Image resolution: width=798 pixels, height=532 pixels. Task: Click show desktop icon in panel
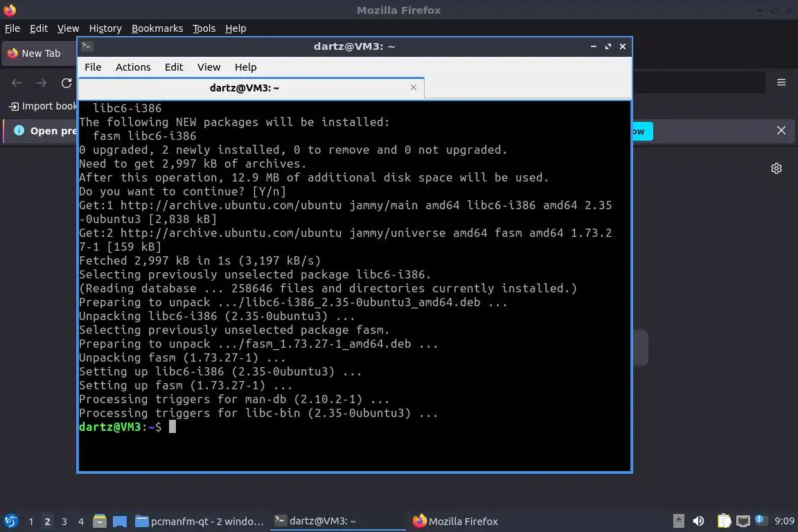[x=120, y=521]
